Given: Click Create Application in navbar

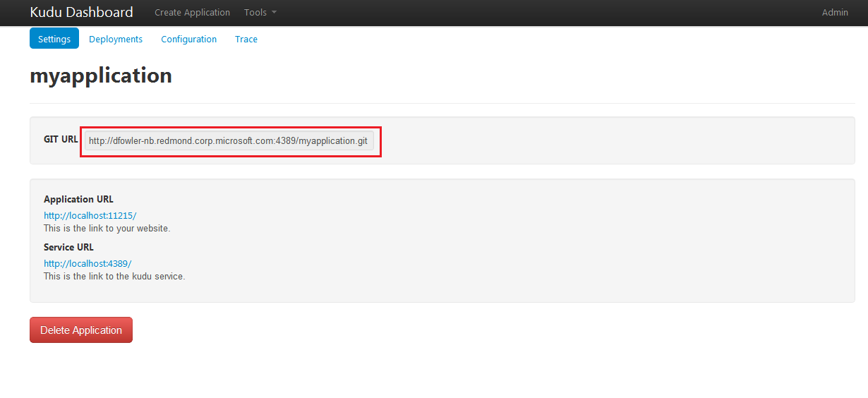Looking at the screenshot, I should 192,13.
